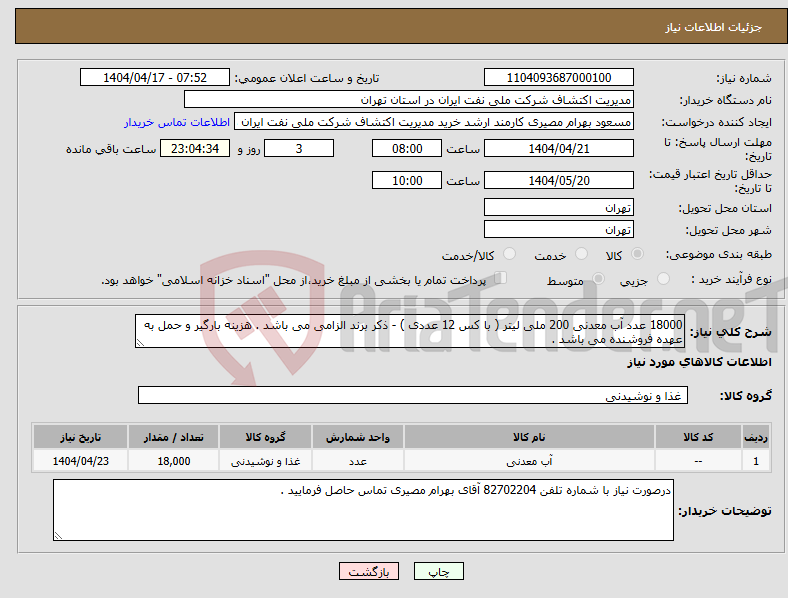The width and height of the screenshot is (788, 598).
Task: Click the delivery city field تهران
Action: 558,229
